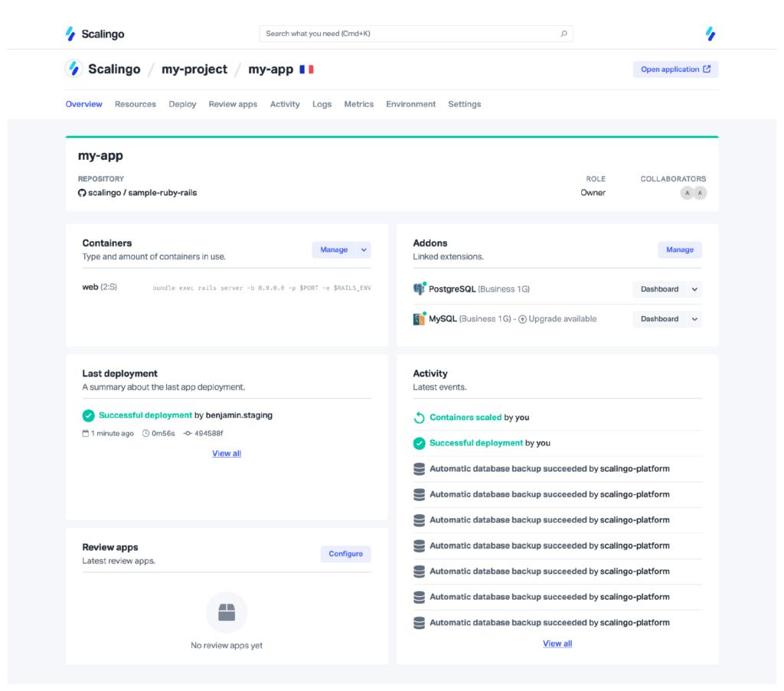Click the Owner role value
This screenshot has height=691, width=784.
[x=593, y=193]
